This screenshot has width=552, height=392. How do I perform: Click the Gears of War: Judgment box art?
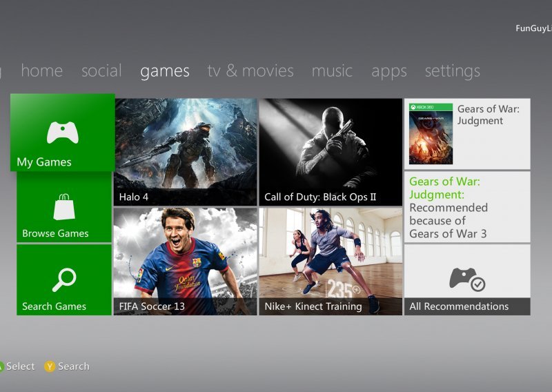(x=431, y=134)
